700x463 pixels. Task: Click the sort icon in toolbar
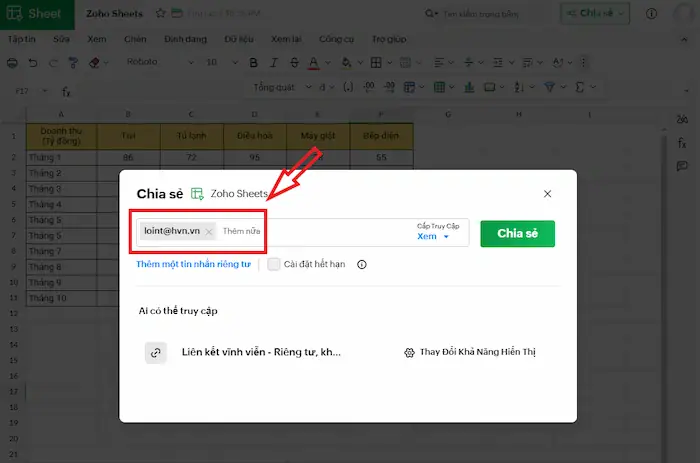(518, 87)
